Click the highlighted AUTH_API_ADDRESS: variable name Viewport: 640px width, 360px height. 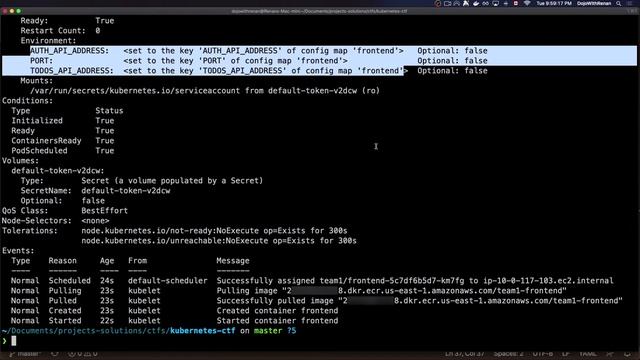69,51
